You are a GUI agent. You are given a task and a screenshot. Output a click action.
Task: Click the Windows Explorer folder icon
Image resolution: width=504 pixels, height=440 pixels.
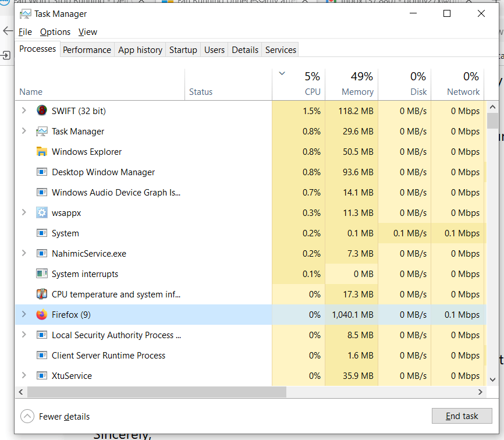tap(42, 152)
